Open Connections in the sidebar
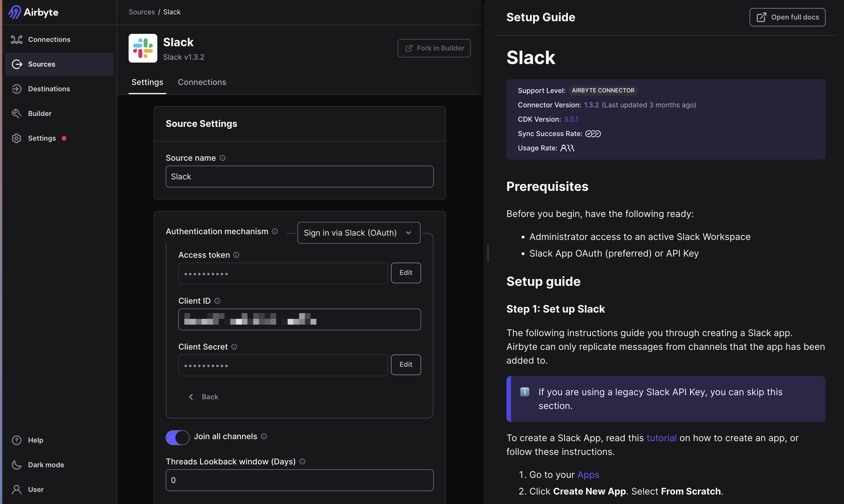844x504 pixels. point(49,40)
